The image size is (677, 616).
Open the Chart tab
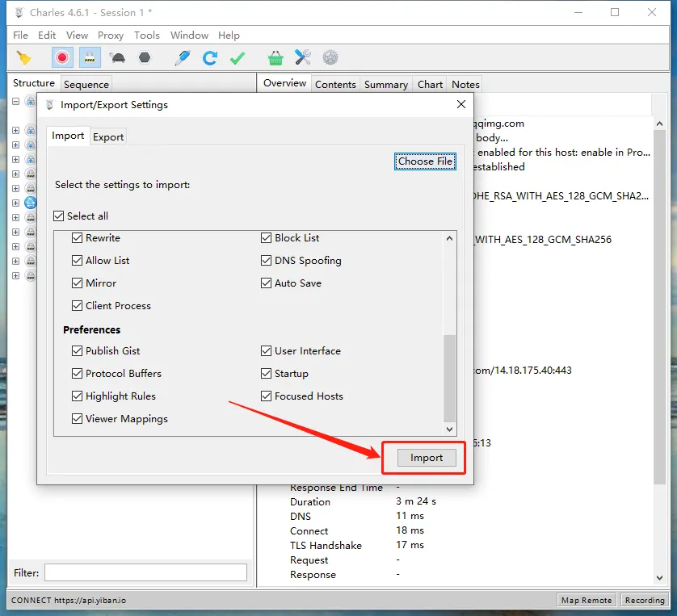(430, 84)
